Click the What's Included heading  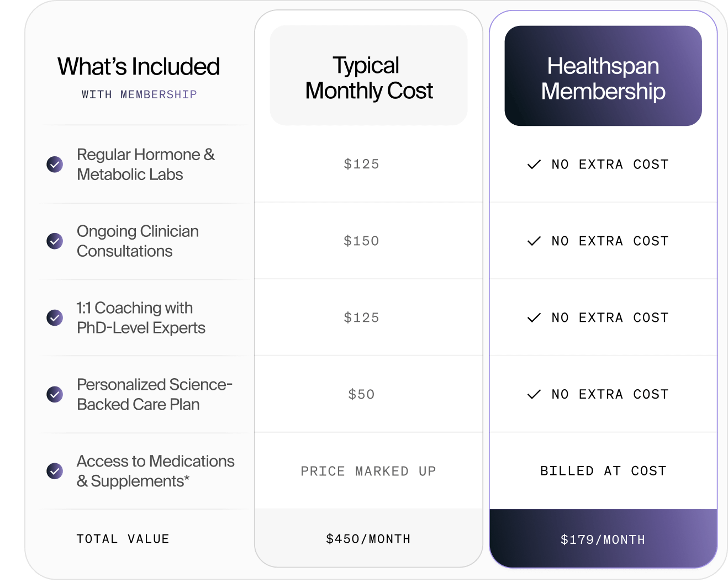pyautogui.click(x=139, y=67)
